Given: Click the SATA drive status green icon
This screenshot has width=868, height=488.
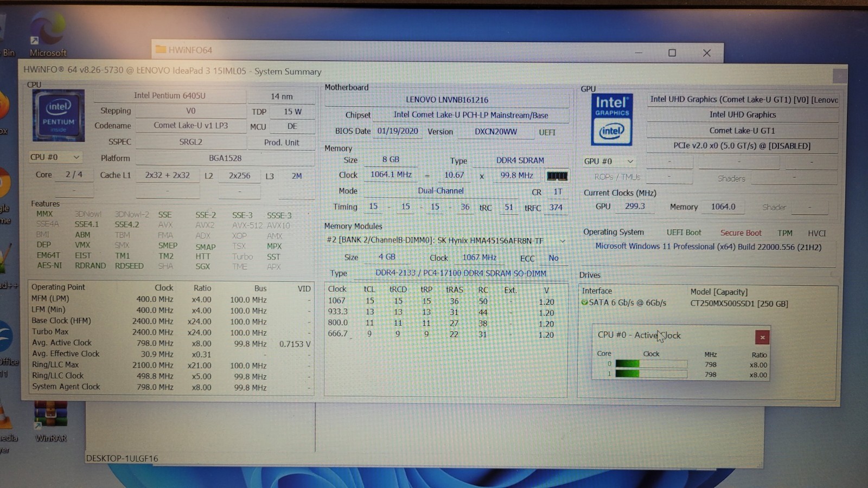Looking at the screenshot, I should pyautogui.click(x=584, y=303).
